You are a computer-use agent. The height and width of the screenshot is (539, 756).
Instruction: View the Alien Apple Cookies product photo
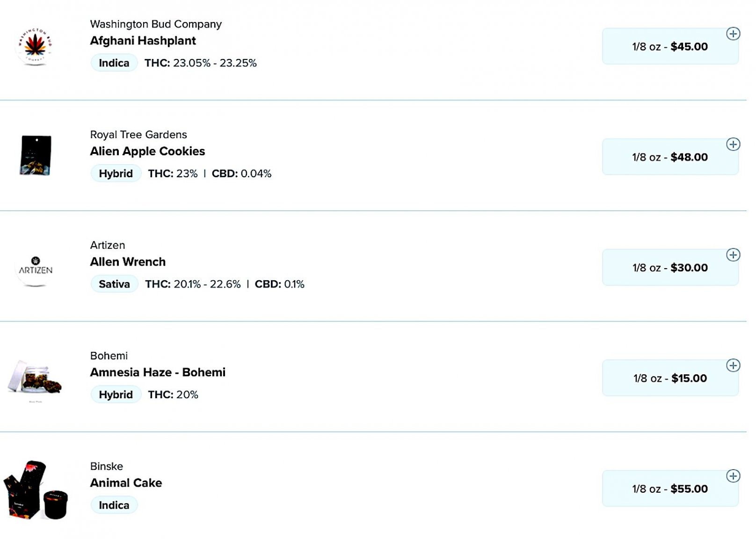tap(36, 155)
